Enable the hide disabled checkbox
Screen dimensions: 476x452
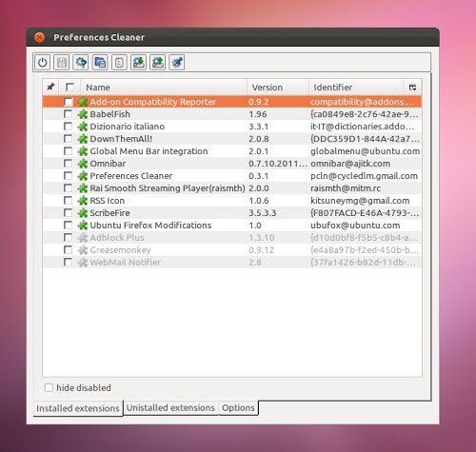tap(49, 387)
